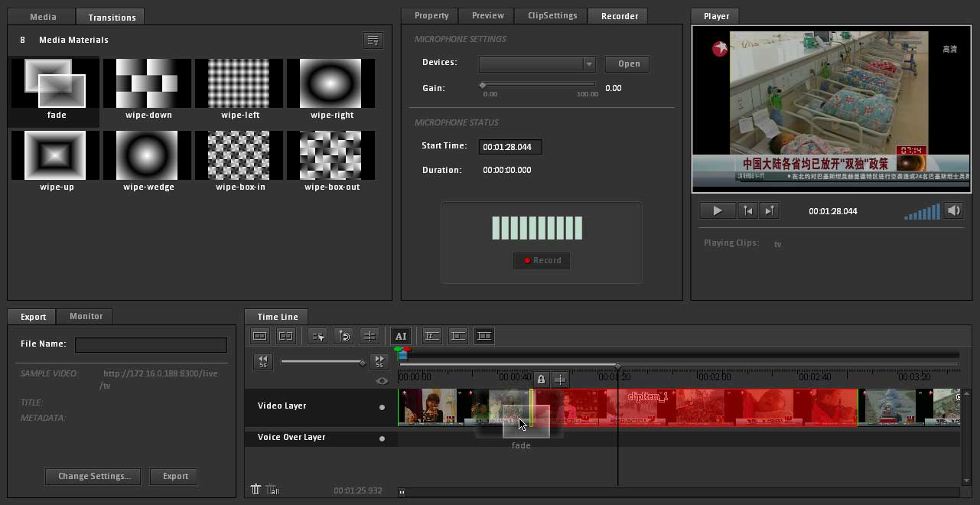Open the ClipSettings tab

552,15
